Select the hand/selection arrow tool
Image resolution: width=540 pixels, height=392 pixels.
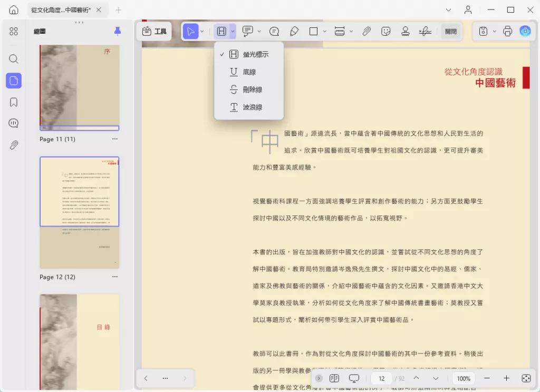[191, 31]
